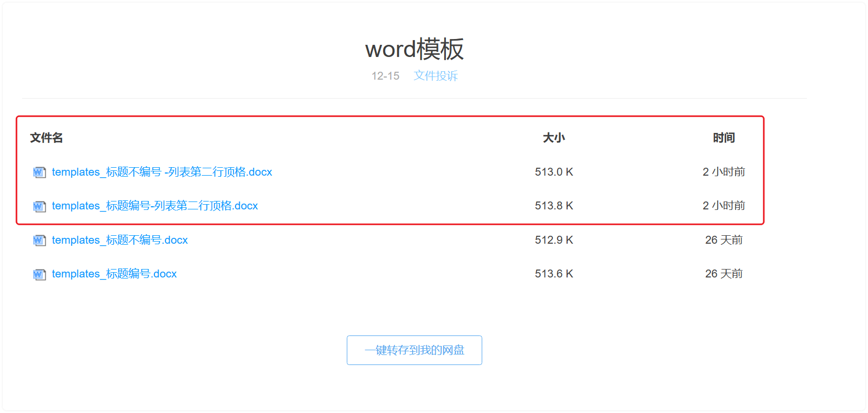This screenshot has width=868, height=413.
Task: Open templates_标题不编号 -列表第二行顶格.docx file link
Action: coord(162,172)
